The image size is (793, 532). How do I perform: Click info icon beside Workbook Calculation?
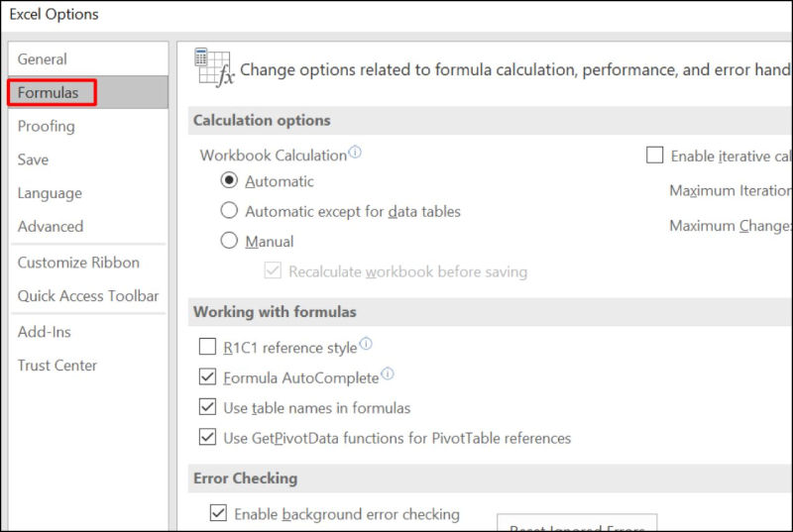point(355,152)
